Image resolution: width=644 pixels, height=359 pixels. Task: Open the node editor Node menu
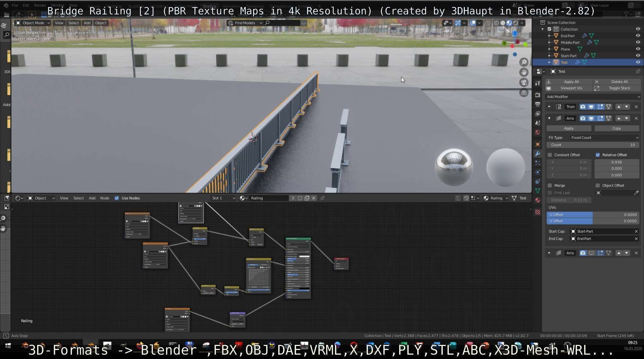click(x=104, y=198)
